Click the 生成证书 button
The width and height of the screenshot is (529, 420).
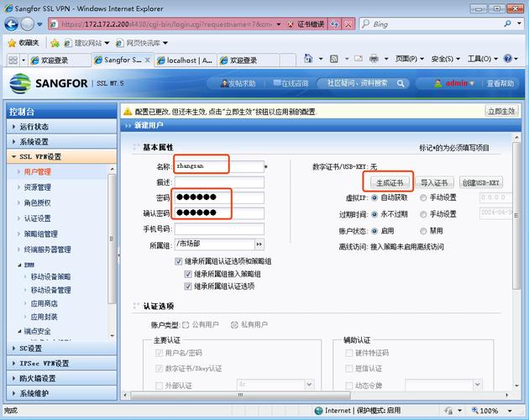click(x=390, y=183)
